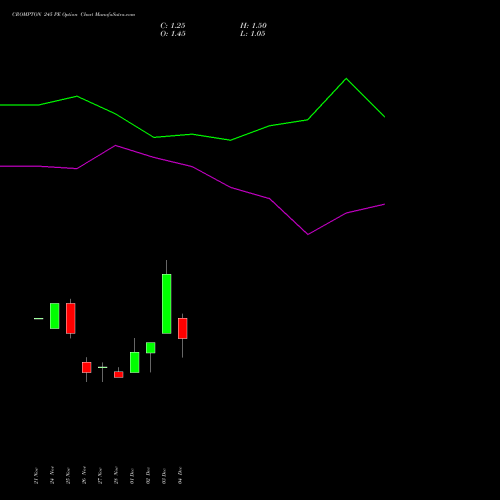Click the 02 Dec date label

[x=148, y=476]
